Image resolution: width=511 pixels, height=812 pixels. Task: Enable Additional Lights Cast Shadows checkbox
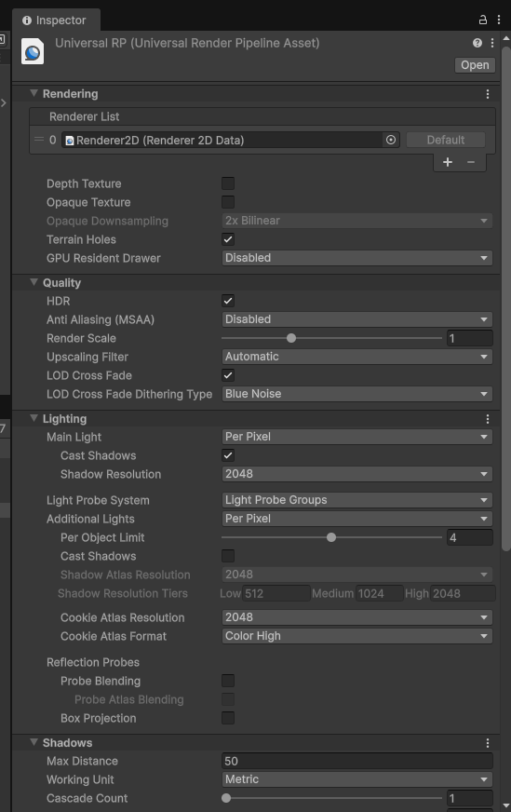(x=228, y=556)
